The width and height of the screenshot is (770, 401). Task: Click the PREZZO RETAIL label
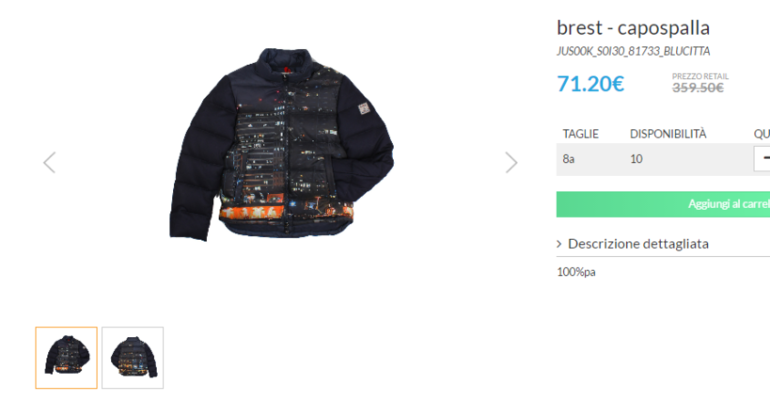click(x=700, y=76)
